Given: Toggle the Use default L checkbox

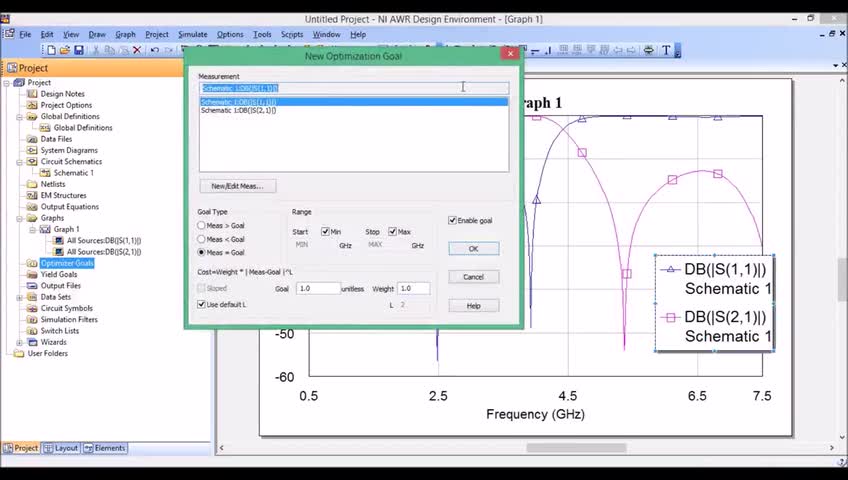Looking at the screenshot, I should (x=201, y=305).
